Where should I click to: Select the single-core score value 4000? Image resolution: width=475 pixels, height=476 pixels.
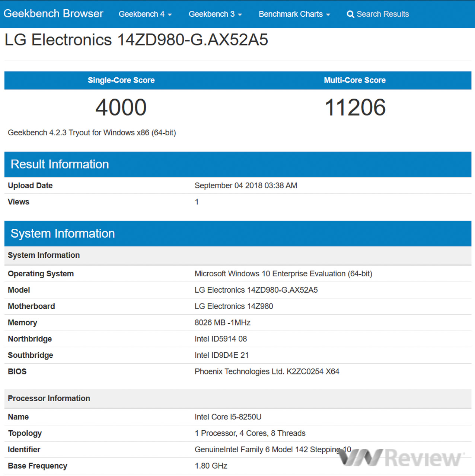click(x=121, y=107)
